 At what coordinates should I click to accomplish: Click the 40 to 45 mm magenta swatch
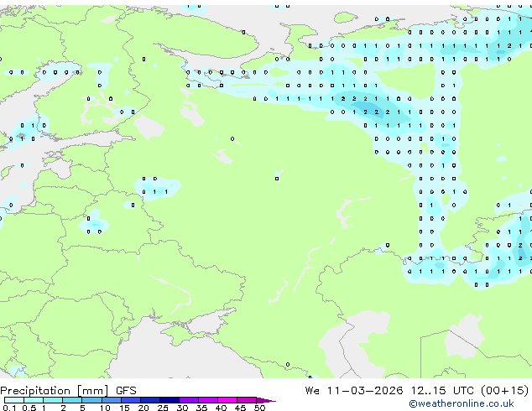point(227,400)
